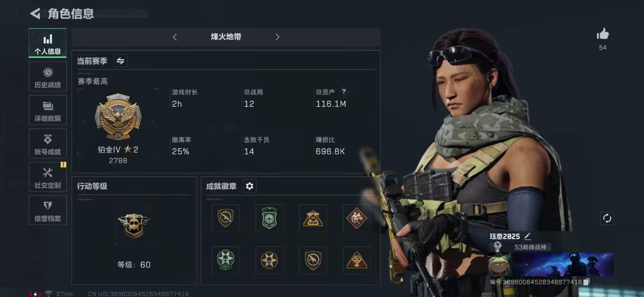Screen dimensions: 644x297
Task: Go back using the arrow beside 角色信息
Action: pyautogui.click(x=35, y=13)
